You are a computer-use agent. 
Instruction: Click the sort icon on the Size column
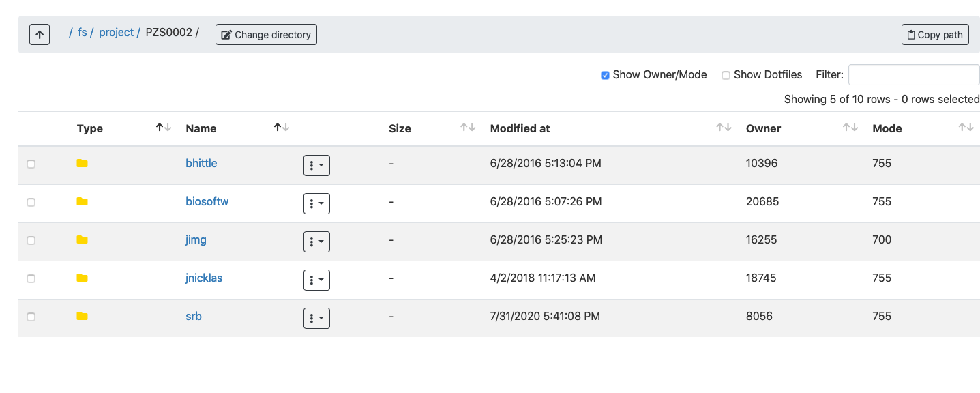(468, 127)
